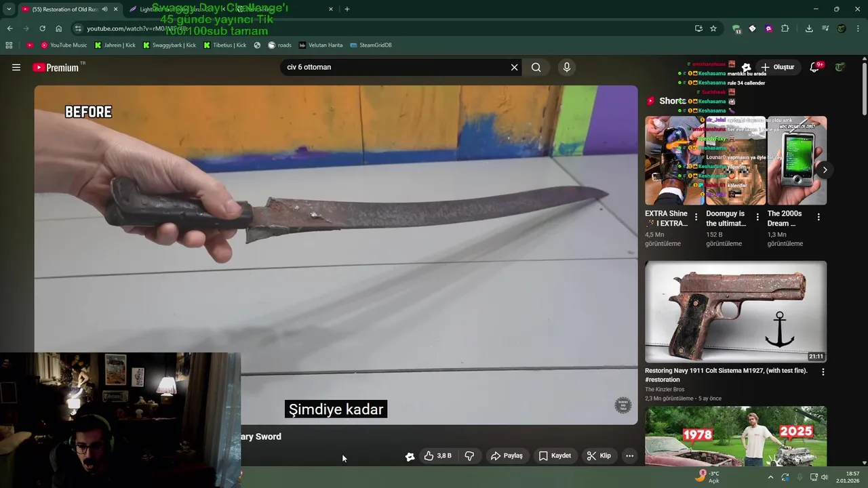Go back in browser history
Viewport: 868px width, 488px height.
click(x=9, y=28)
